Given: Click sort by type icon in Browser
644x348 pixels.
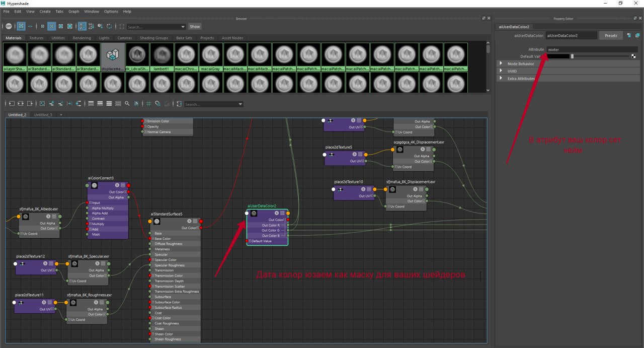Looking at the screenshot, I should coord(91,26).
